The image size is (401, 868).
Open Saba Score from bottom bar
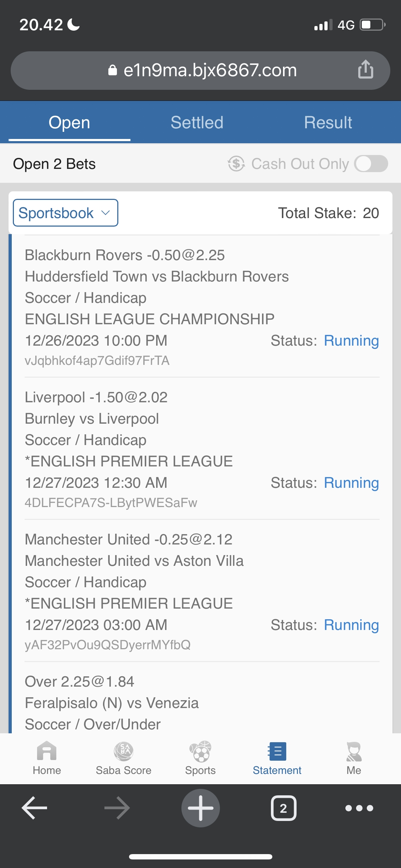pos(123,751)
